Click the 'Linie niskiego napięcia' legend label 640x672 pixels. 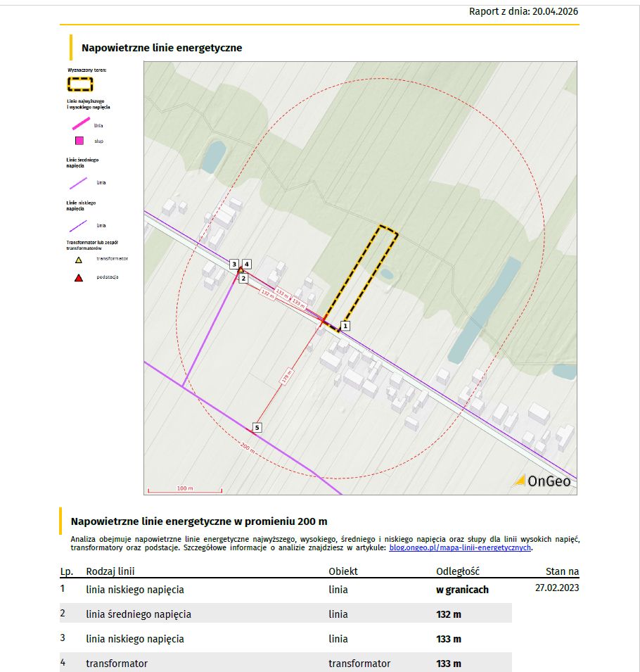coord(81,205)
